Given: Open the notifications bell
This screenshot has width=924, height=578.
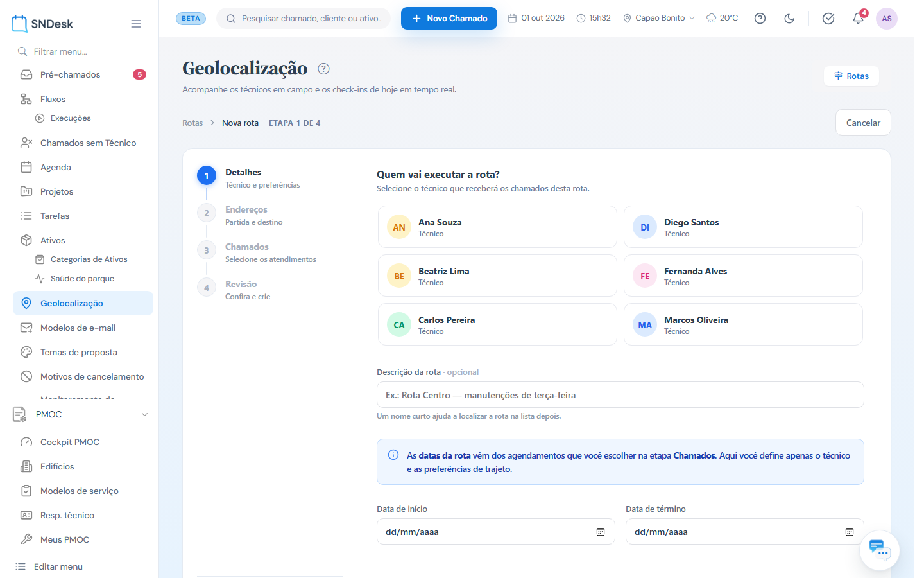Looking at the screenshot, I should [x=858, y=19].
